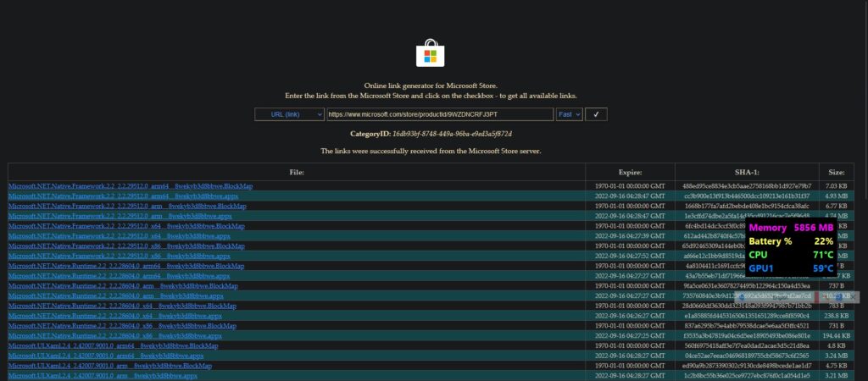Viewport: 868px width, 381px height.
Task: Download NET.Native.Runtime 2.2 arm64 appx file
Action: 119,276
